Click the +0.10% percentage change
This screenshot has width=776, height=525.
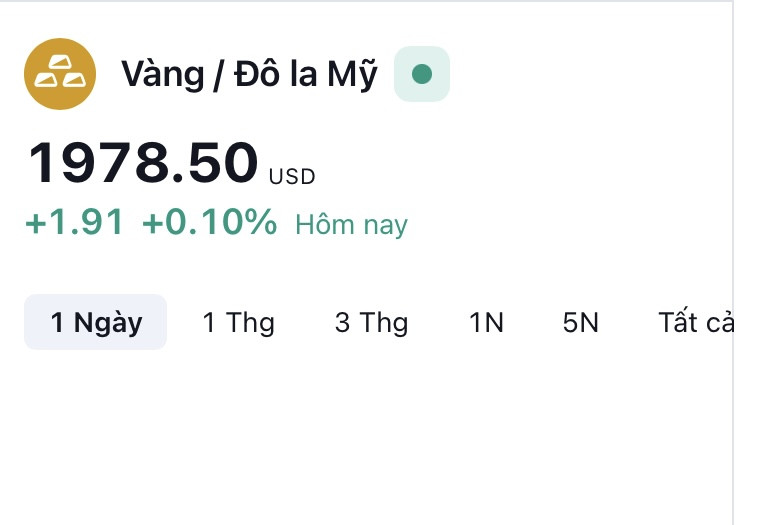tap(209, 222)
